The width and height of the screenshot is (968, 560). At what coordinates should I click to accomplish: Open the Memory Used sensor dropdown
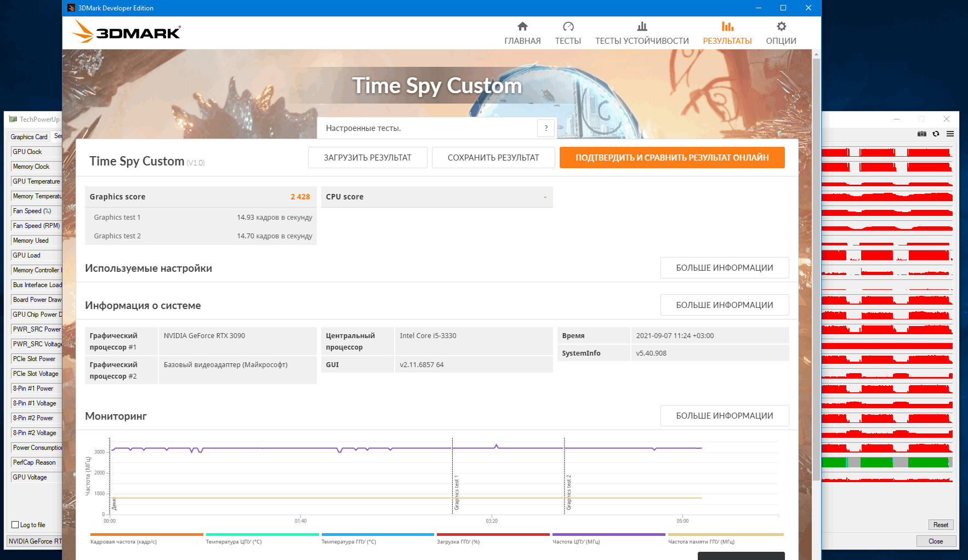coord(36,241)
